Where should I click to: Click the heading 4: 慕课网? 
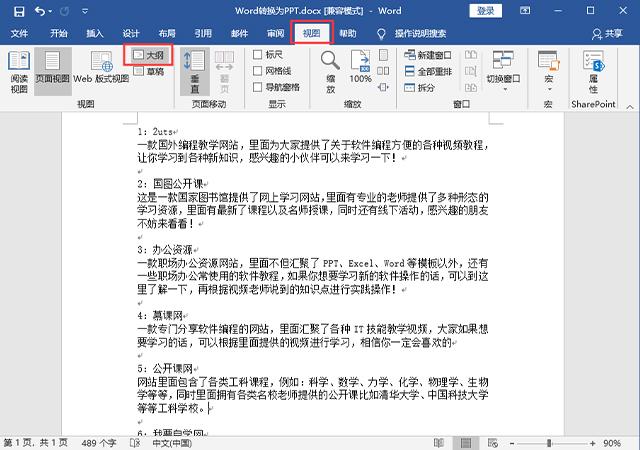pos(160,315)
